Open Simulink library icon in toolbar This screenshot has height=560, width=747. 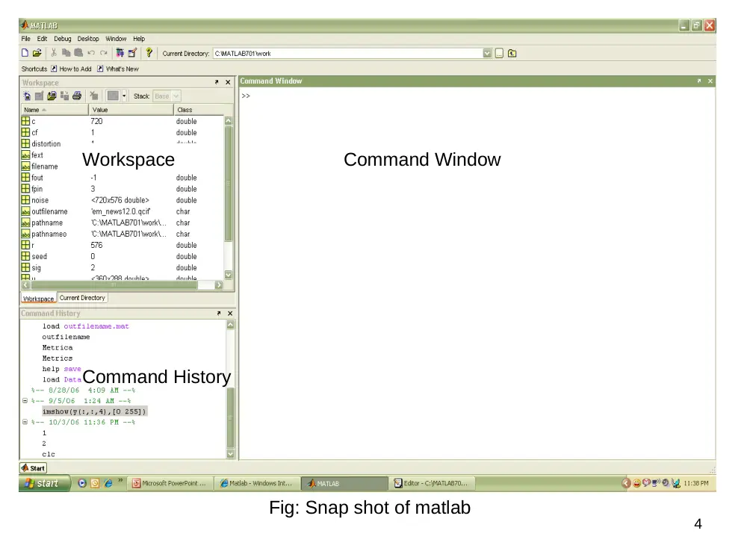tap(120, 53)
